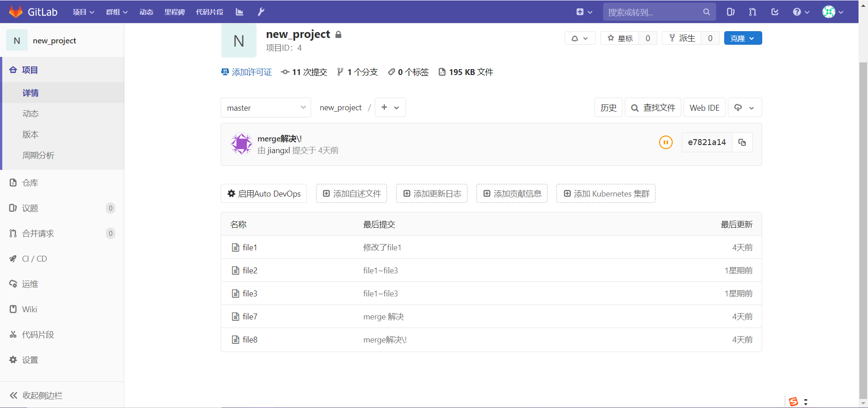This screenshot has width=868, height=408.
Task: Click 添加自述文件 button
Action: point(351,193)
